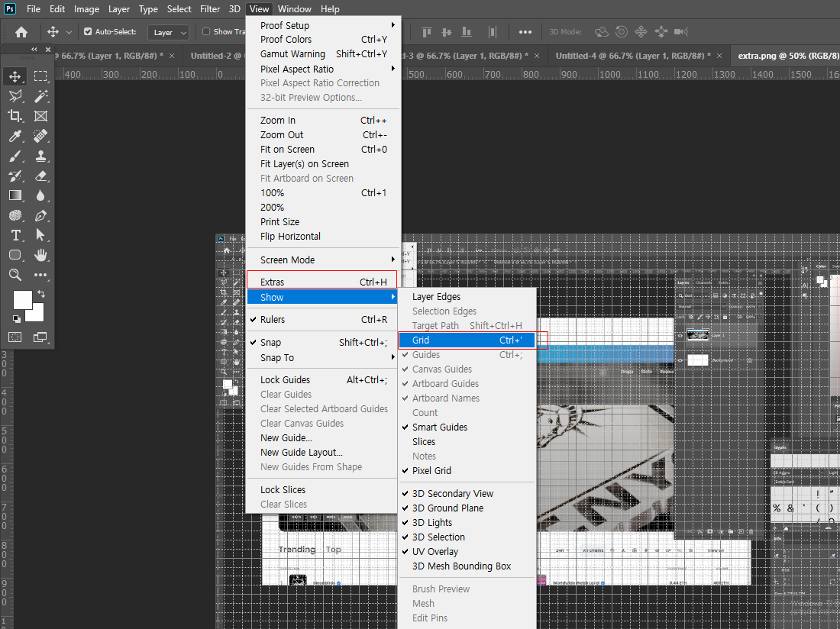840x629 pixels.
Task: Toggle Snap in the View menu
Action: click(x=323, y=343)
